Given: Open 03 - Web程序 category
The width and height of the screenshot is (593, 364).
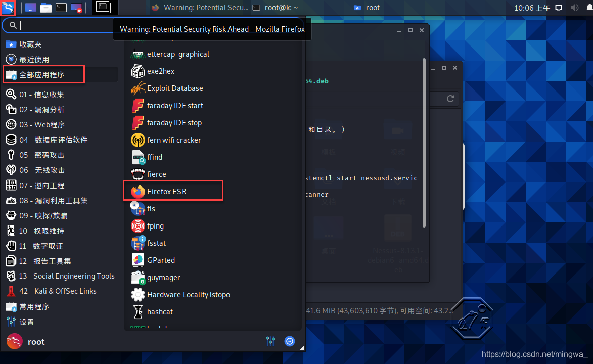Looking at the screenshot, I should (x=61, y=124).
